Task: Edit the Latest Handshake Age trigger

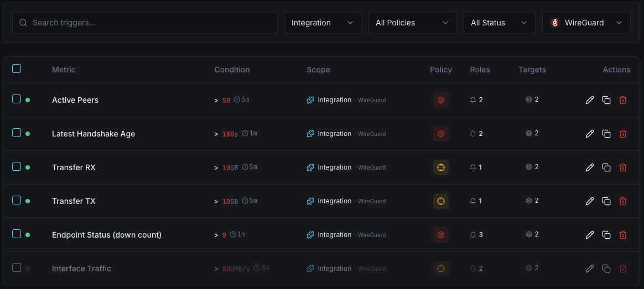Action: 589,134
